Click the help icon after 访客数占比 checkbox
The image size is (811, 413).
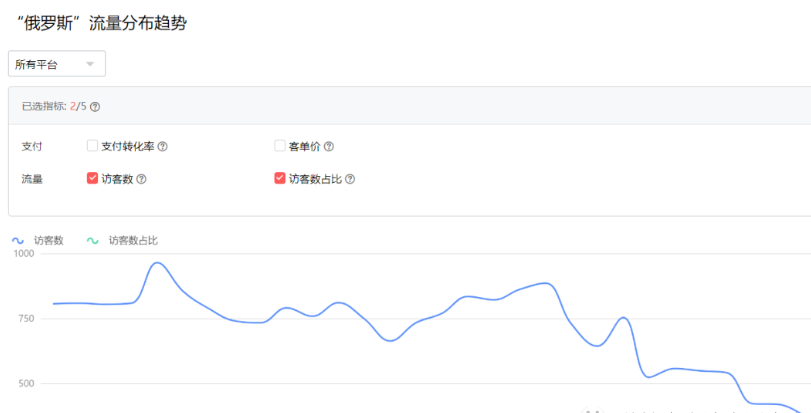pyautogui.click(x=350, y=179)
